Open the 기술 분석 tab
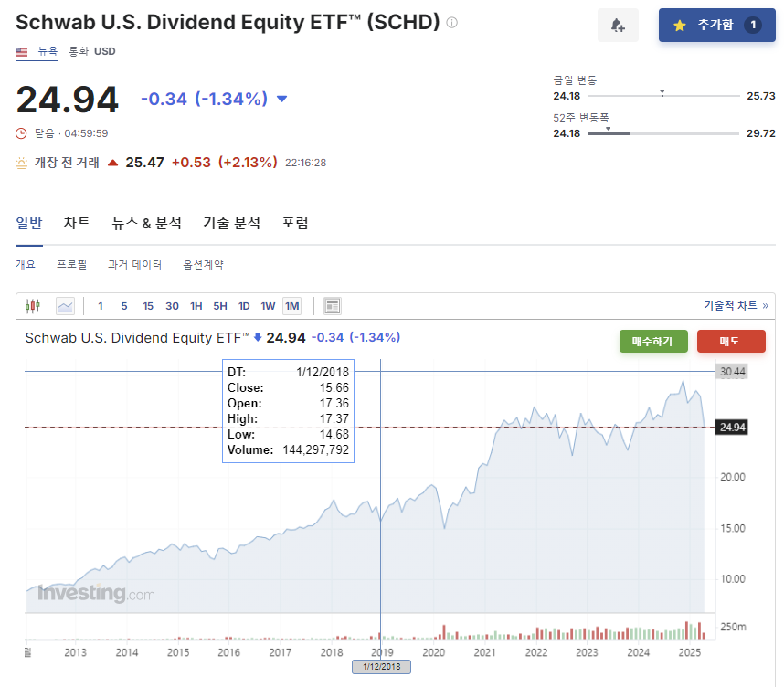784x687 pixels. (231, 223)
